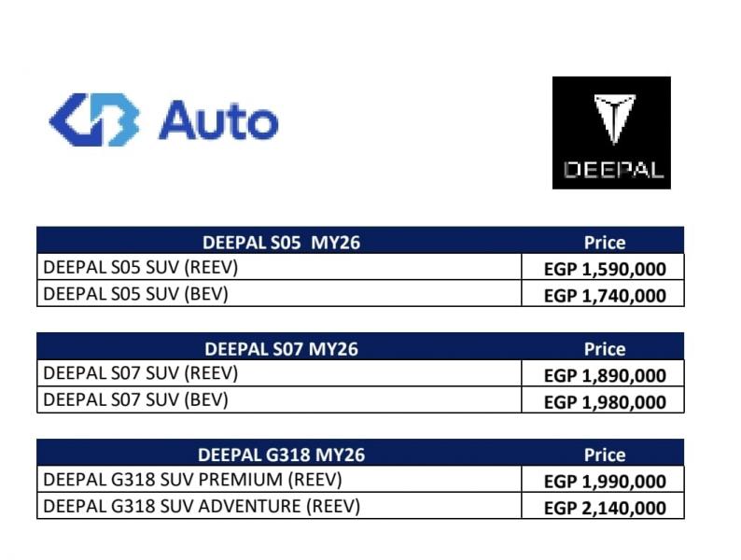Select the EGP 1,740,000 price cell
Screen dimensions: 741x560
[605, 296]
